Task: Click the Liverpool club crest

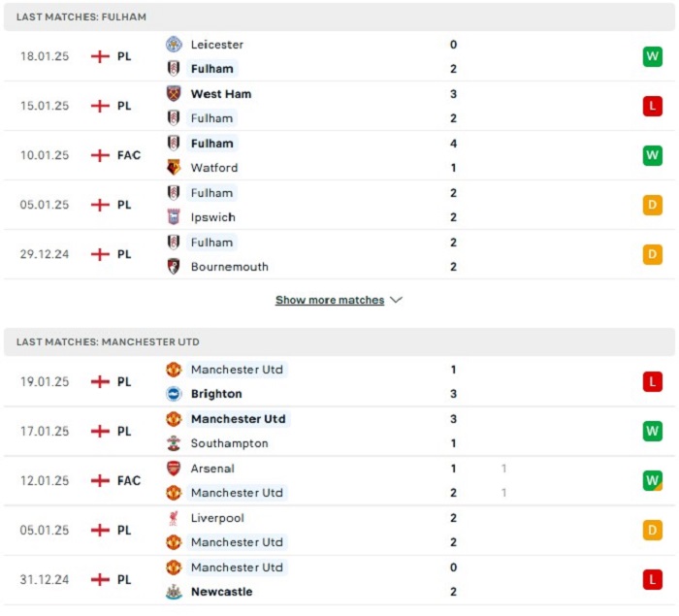Action: pyautogui.click(x=174, y=517)
